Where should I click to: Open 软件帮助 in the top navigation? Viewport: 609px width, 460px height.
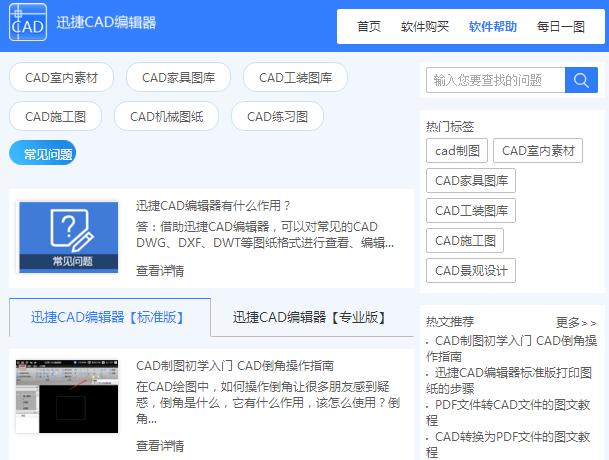(x=492, y=27)
